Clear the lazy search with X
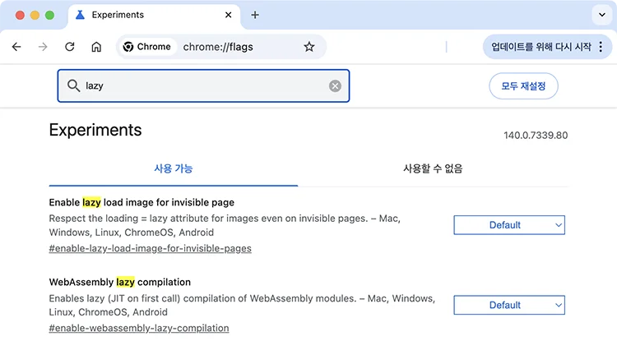617x364 pixels. click(335, 85)
